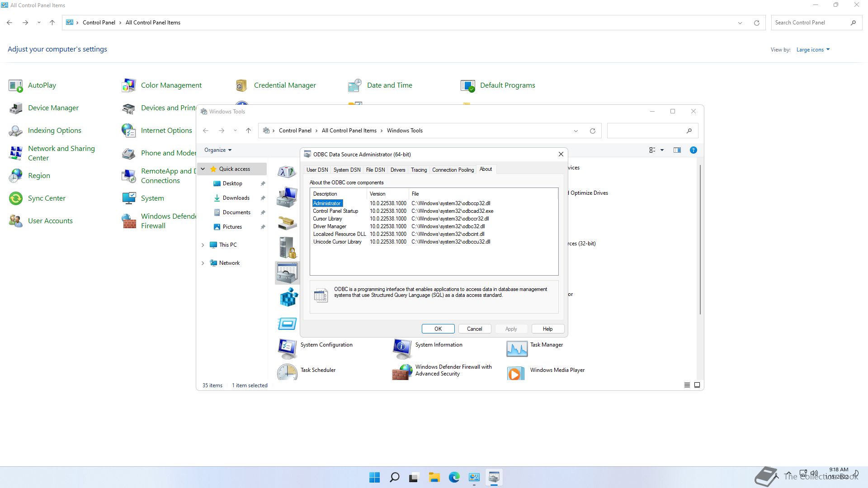Open System icon in Control Panel
The height and width of the screenshot is (488, 868).
point(143,198)
